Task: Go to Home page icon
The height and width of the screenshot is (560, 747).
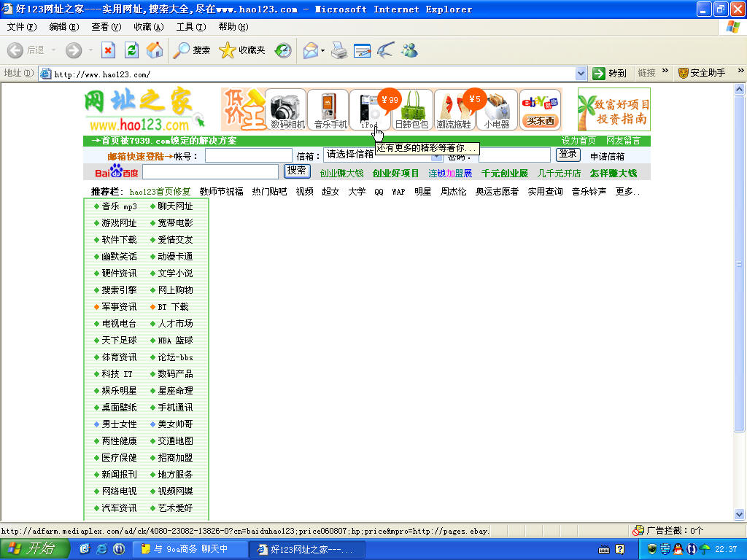Action: pyautogui.click(x=155, y=50)
